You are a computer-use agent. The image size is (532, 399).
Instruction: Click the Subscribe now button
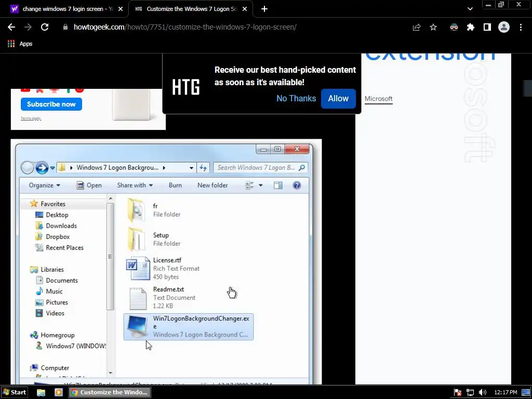click(51, 104)
